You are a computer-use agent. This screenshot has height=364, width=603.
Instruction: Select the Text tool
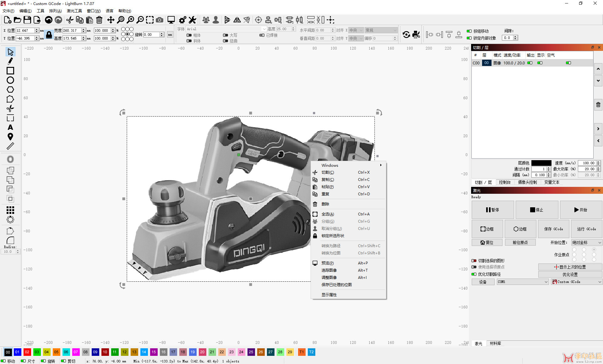(x=10, y=128)
